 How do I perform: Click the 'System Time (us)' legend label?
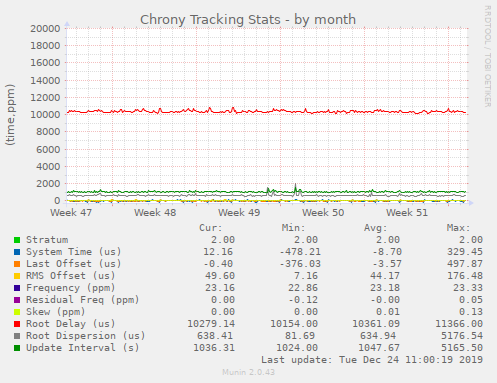click(74, 252)
